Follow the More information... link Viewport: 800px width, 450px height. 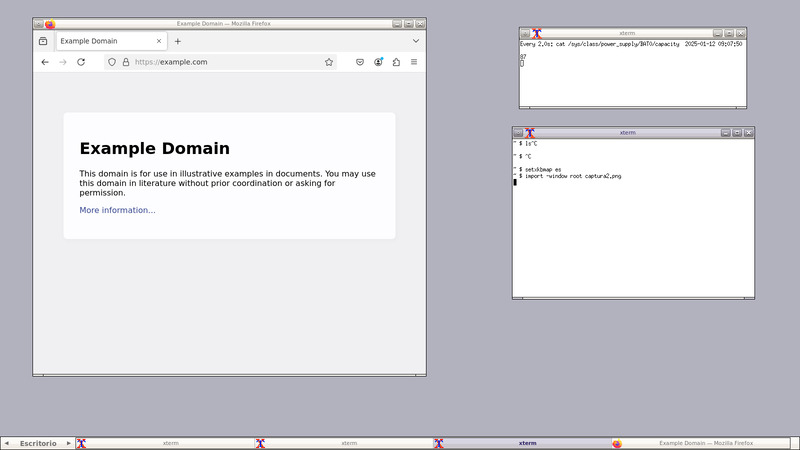click(117, 210)
